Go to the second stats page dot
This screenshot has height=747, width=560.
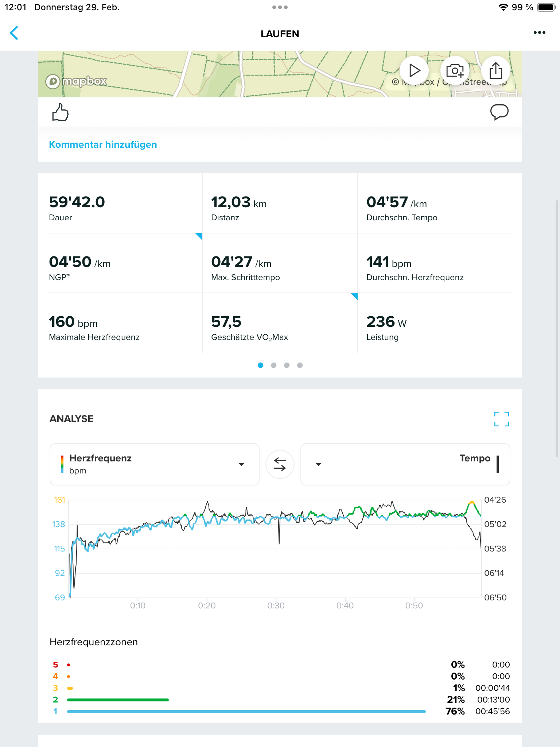(x=273, y=365)
